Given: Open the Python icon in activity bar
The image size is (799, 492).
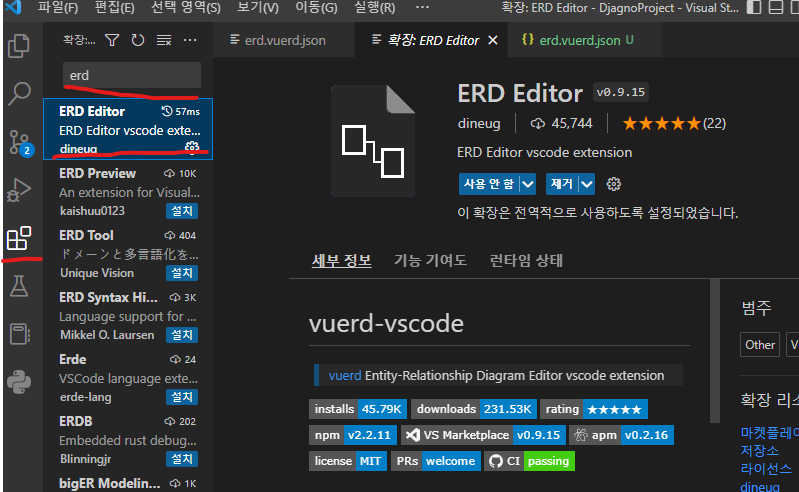Looking at the screenshot, I should click(19, 382).
